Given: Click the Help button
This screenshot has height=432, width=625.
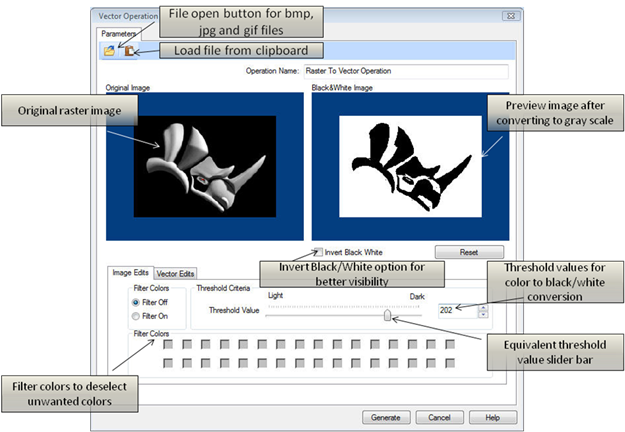Looking at the screenshot, I should (493, 417).
